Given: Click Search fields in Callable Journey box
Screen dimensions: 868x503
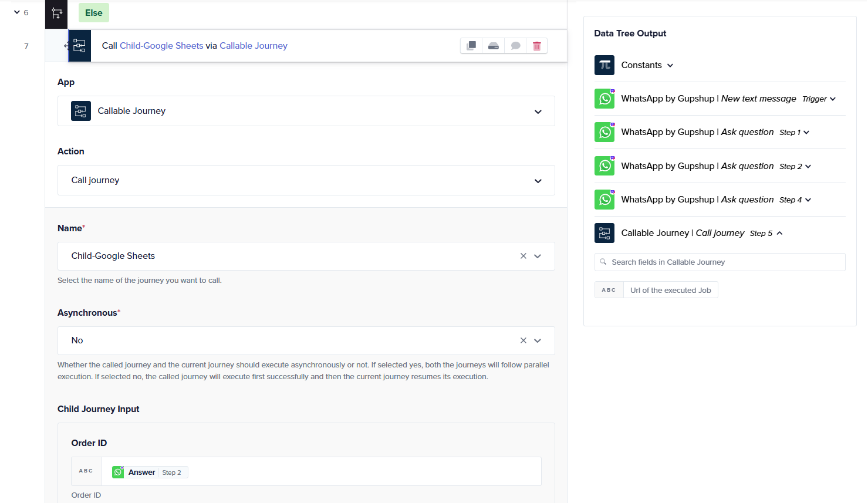Looking at the screenshot, I should [720, 262].
